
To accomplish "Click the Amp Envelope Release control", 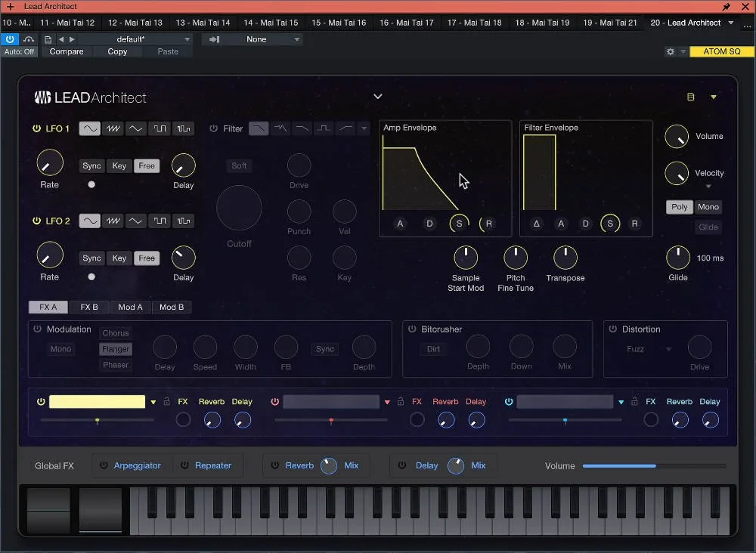I will coord(488,224).
